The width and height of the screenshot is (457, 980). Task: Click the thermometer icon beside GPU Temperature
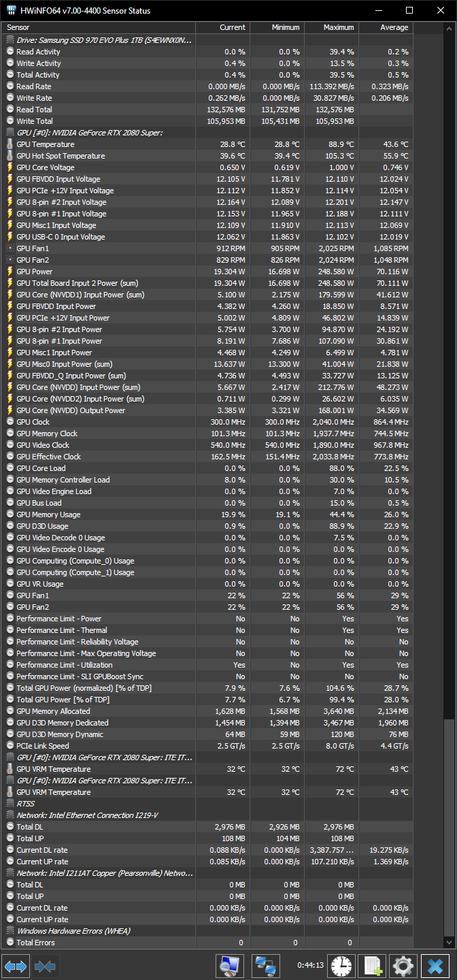[x=10, y=144]
